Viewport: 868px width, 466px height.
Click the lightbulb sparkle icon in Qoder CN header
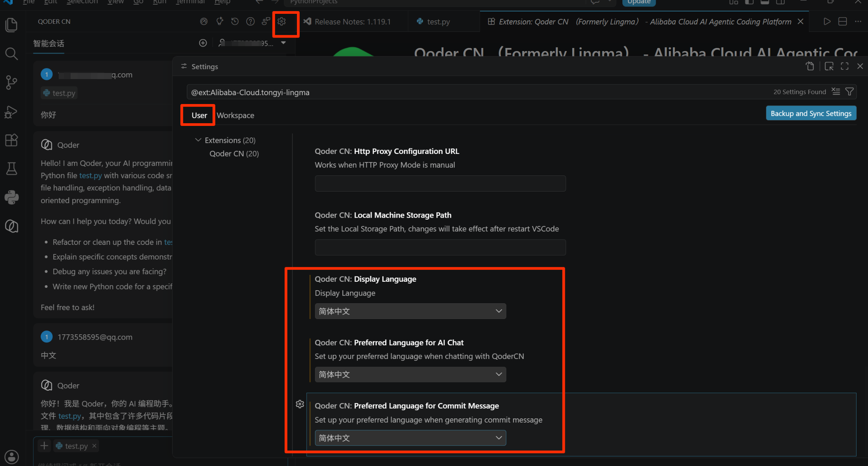[x=219, y=21]
